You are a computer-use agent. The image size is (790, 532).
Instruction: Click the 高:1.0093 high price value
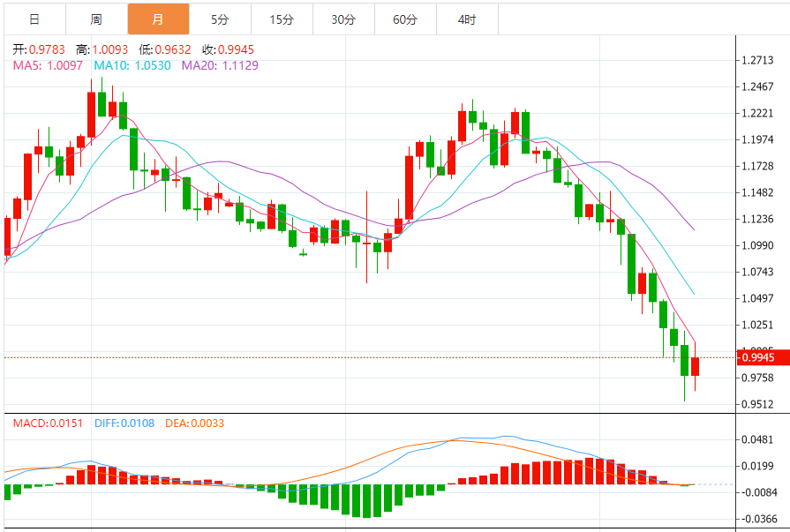point(102,49)
